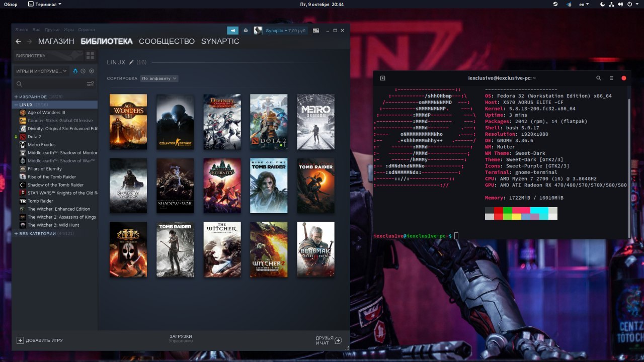
Task: Open Age of Wonders III cover
Action: click(x=128, y=122)
